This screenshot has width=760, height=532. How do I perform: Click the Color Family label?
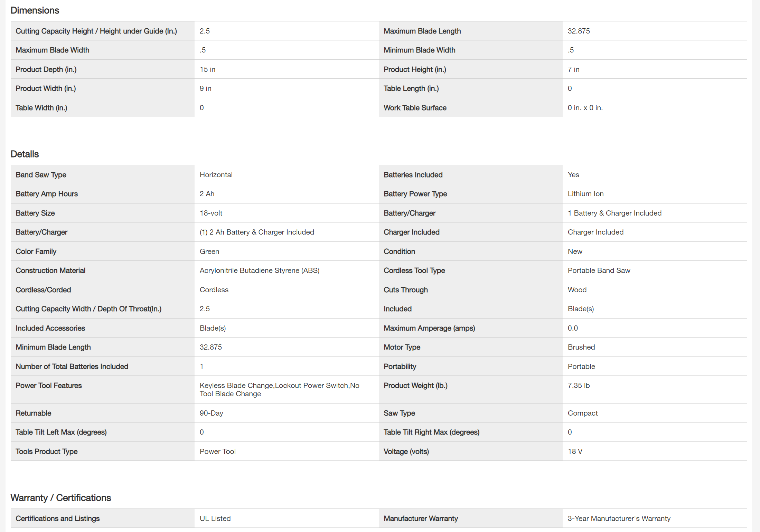click(x=36, y=251)
